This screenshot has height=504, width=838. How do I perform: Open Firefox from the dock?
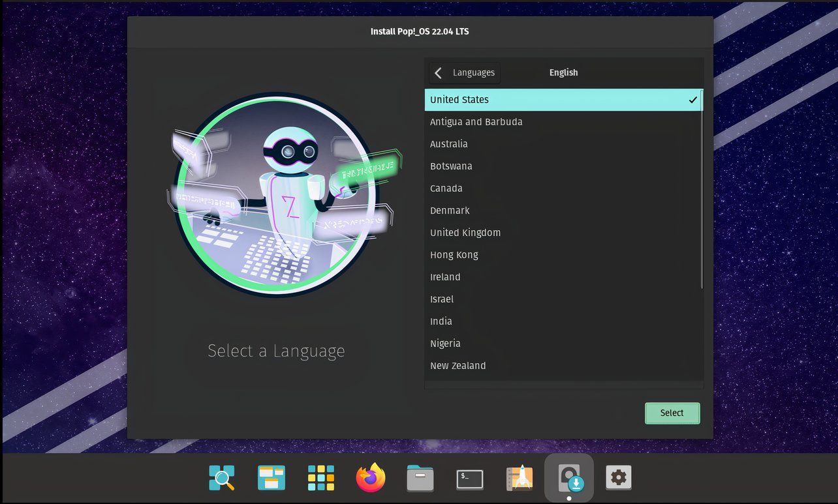(x=370, y=477)
